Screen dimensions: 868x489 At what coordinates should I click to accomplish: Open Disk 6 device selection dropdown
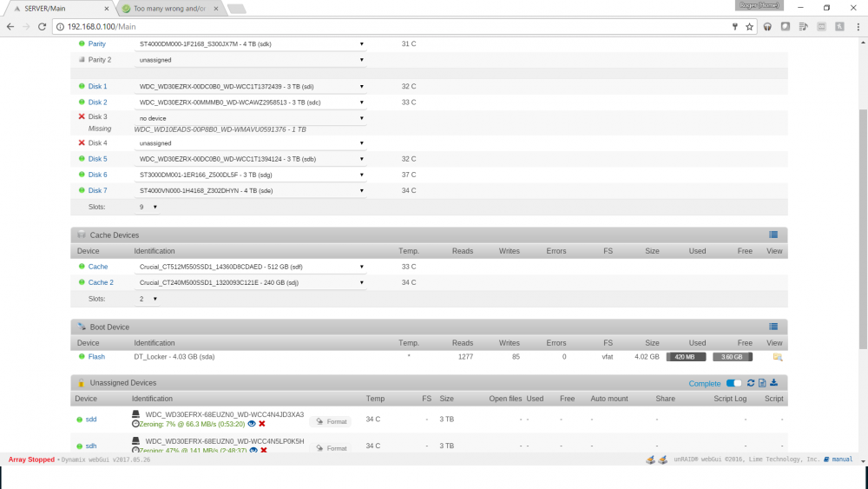coord(251,175)
